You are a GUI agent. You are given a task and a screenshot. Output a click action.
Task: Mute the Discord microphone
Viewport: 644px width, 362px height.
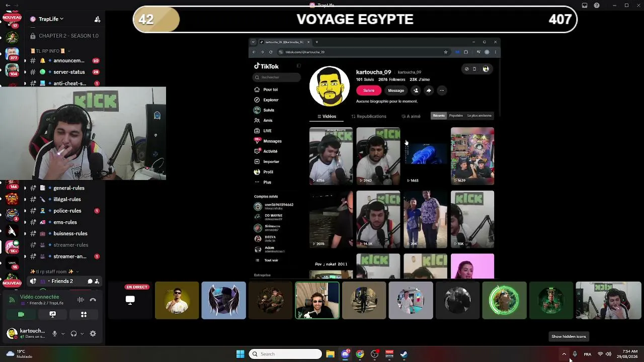point(55,333)
